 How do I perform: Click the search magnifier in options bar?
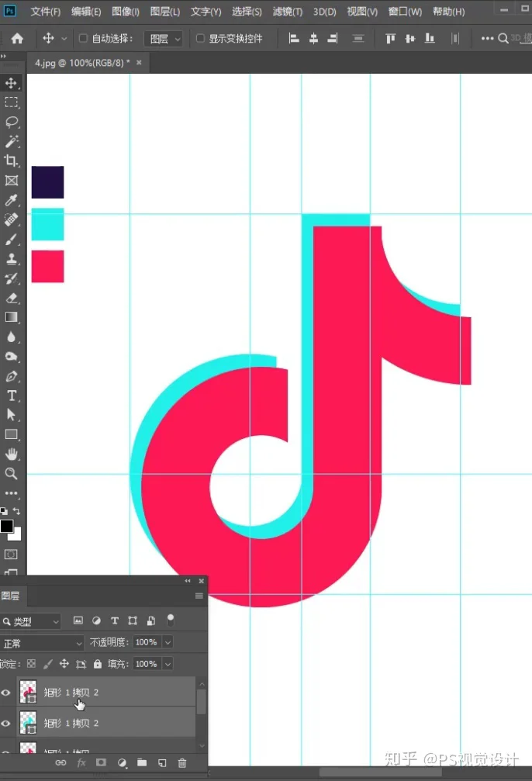pos(503,38)
